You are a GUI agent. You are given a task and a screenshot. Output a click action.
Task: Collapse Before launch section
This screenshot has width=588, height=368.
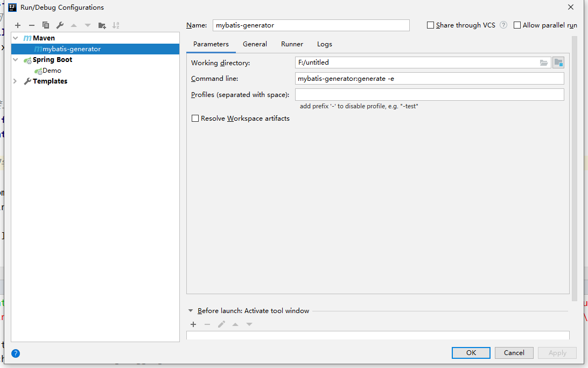pyautogui.click(x=191, y=310)
